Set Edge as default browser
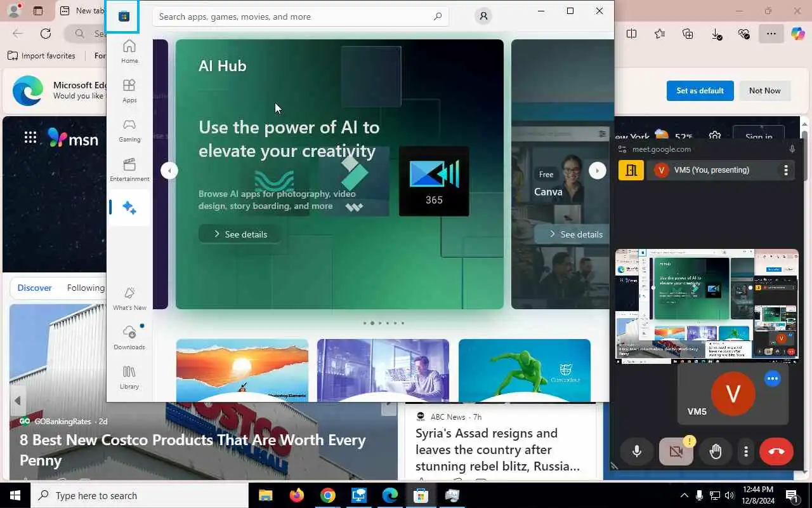The image size is (812, 508). pos(700,91)
